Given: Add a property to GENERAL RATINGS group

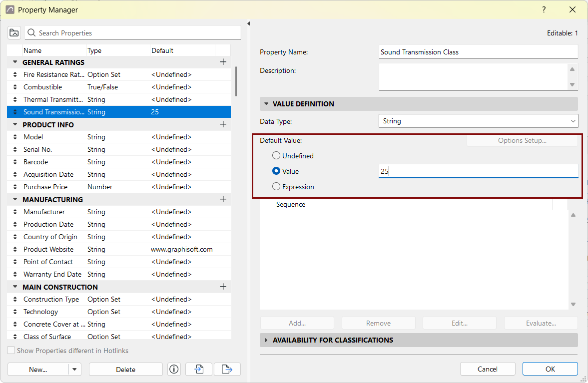Looking at the screenshot, I should pyautogui.click(x=223, y=62).
